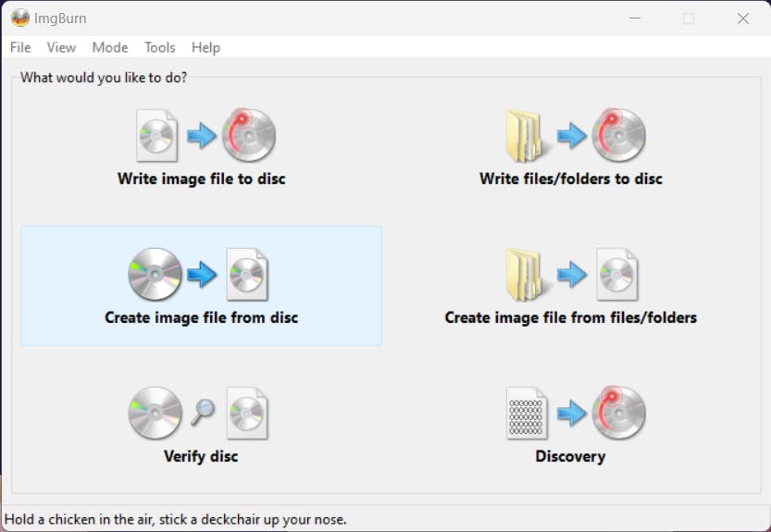Viewport: 771px width, 532px height.
Task: Minimize the ImgBurn window
Action: [x=635, y=19]
